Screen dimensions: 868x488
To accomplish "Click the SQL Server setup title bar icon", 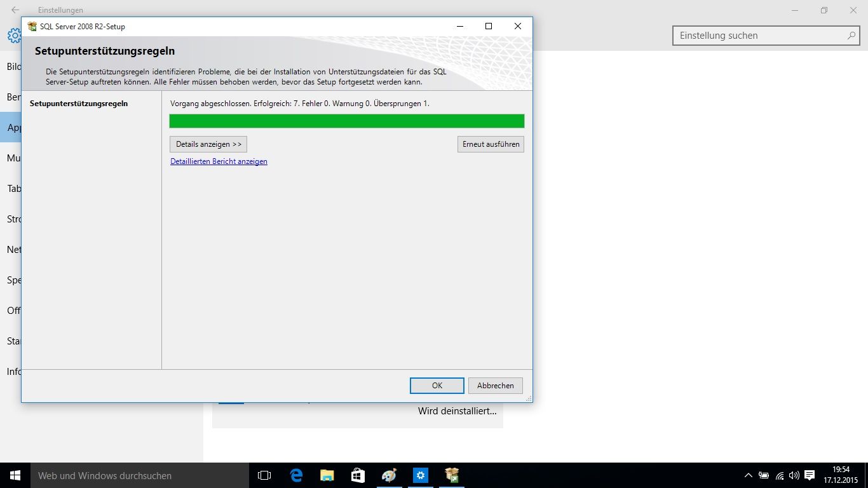I will (x=32, y=27).
